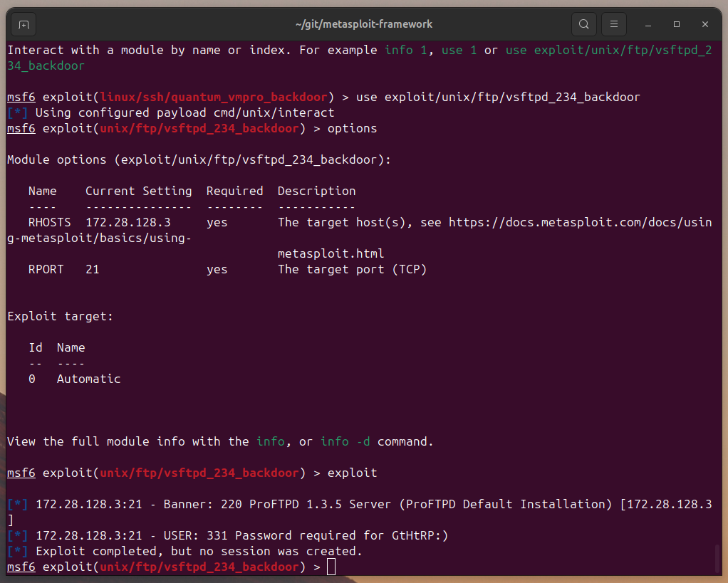This screenshot has width=728, height=583.
Task: Click the typed 'options' command
Action: click(x=353, y=128)
